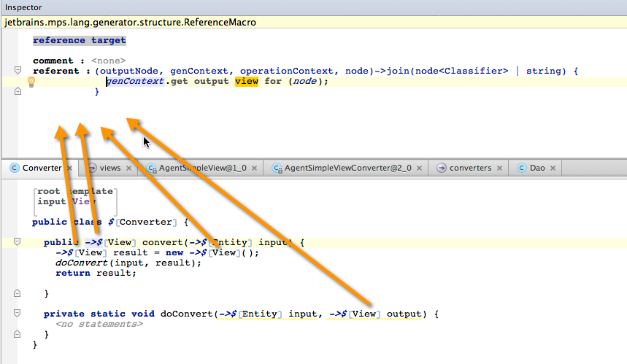The image size is (627, 364).
Task: Click the class icon on Converter tab
Action: click(x=13, y=168)
